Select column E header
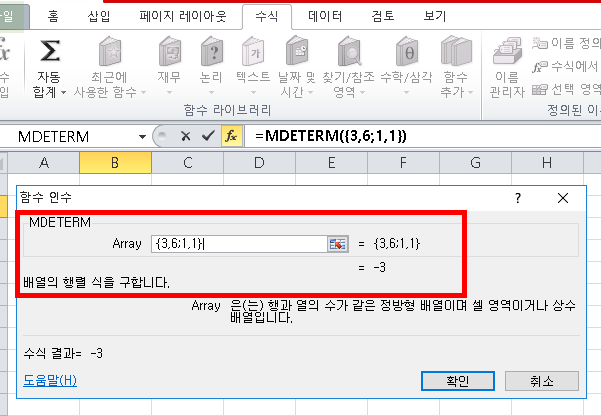Screen dimensions: 601x416 pyautogui.click(x=332, y=163)
